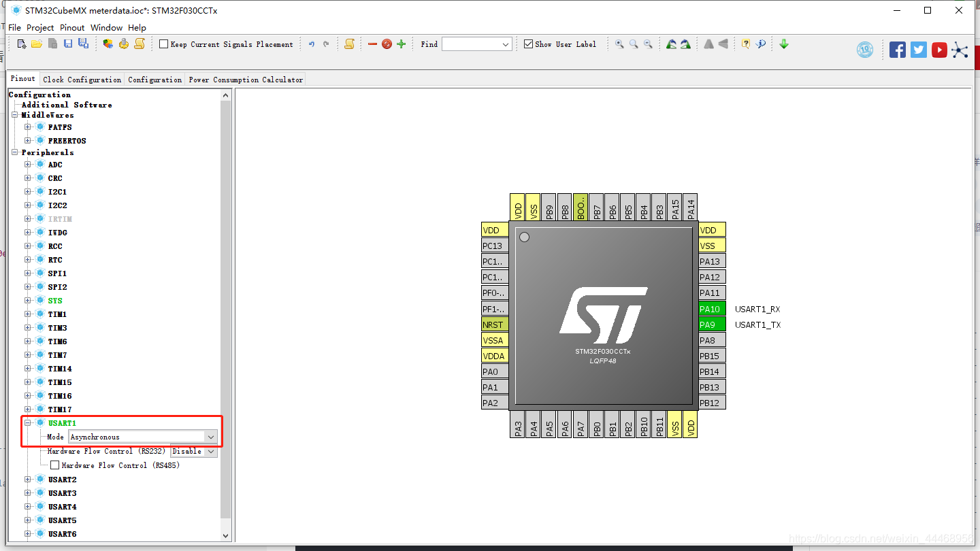Select the SPI1 peripheral tree item
Screen dimensions: 980x551
pyautogui.click(x=57, y=273)
